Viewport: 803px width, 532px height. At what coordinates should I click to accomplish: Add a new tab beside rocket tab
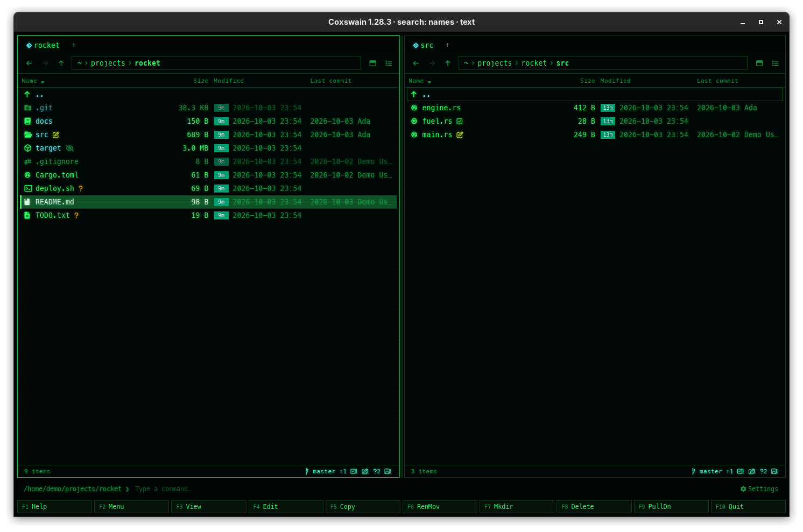[x=74, y=45]
